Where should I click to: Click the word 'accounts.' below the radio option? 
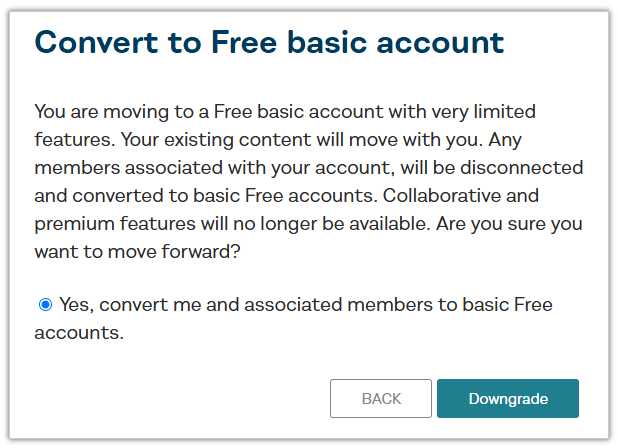tap(79, 333)
